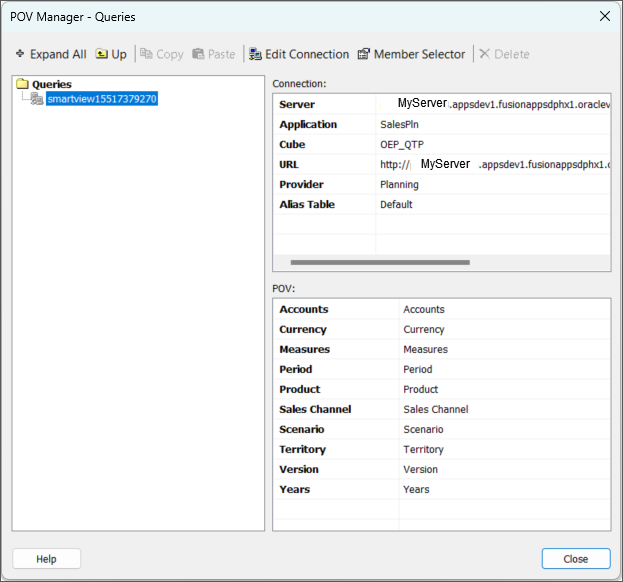Click the bold Cube row label

coord(292,145)
